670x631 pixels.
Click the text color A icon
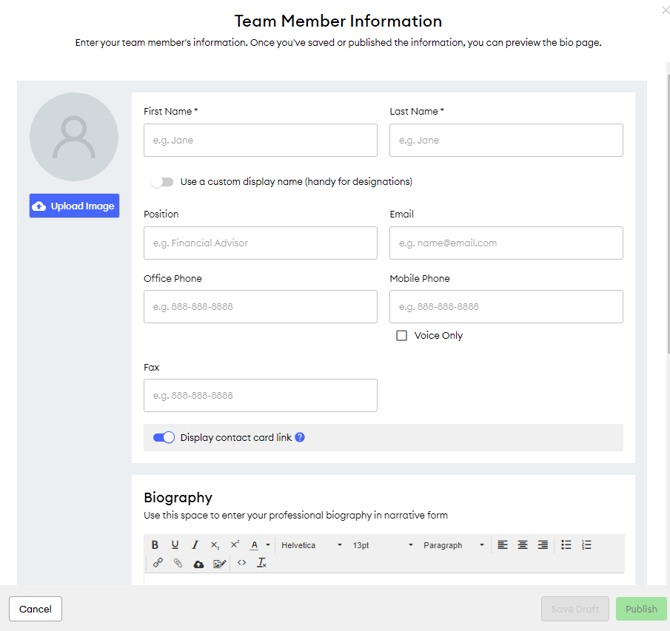(254, 545)
